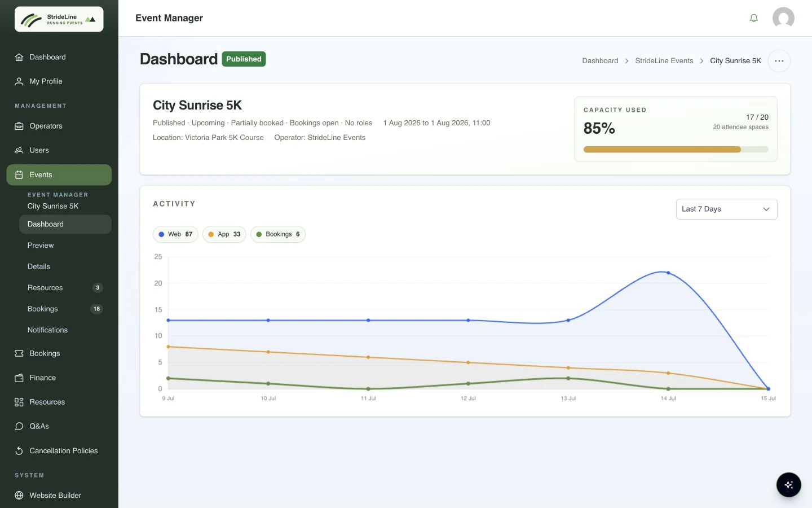Click the 17 / 20 capacity count
The width and height of the screenshot is (812, 508).
[x=757, y=117]
